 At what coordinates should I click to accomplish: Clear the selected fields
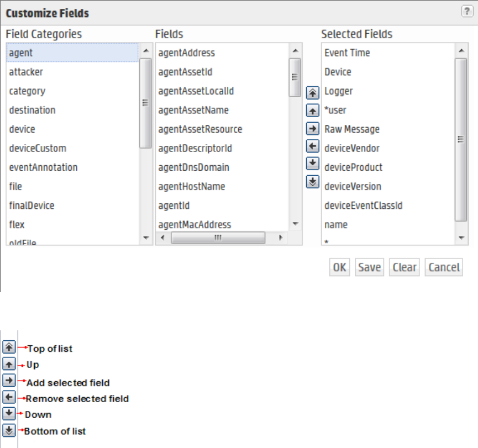point(405,267)
